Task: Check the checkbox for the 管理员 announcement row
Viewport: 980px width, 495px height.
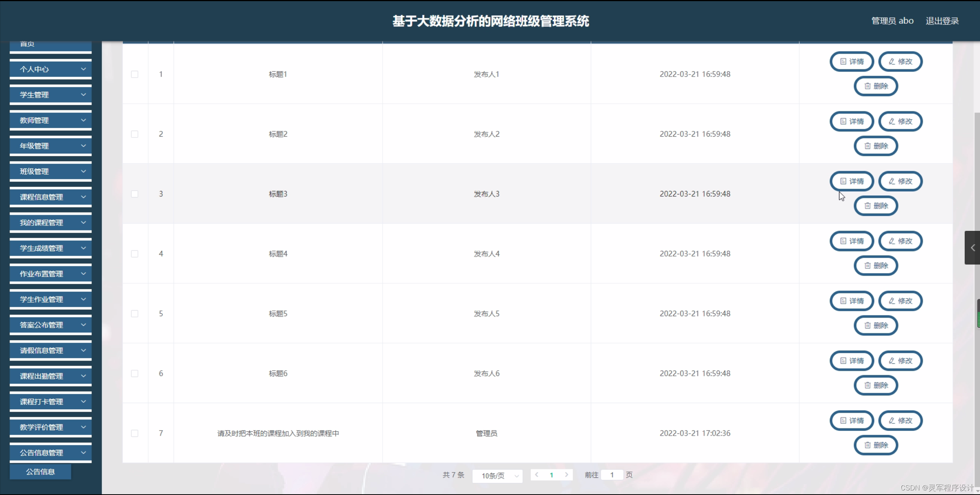Action: pyautogui.click(x=134, y=433)
